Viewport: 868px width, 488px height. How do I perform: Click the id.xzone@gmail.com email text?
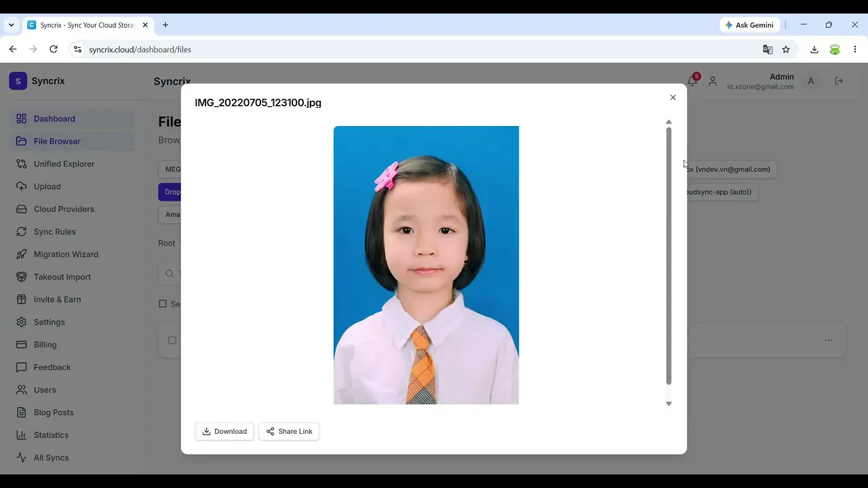[760, 87]
